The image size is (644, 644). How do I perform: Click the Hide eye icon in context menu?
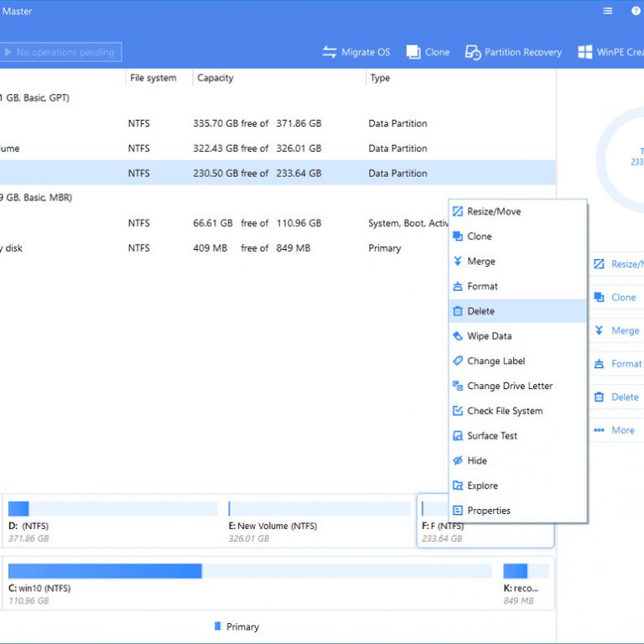click(458, 460)
